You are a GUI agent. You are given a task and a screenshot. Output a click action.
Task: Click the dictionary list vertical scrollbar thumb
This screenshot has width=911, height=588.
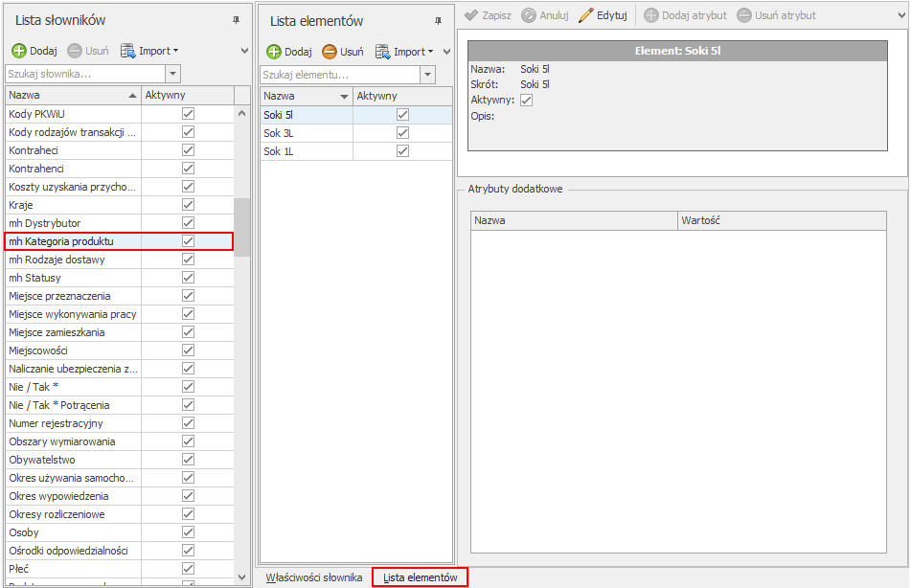(242, 226)
